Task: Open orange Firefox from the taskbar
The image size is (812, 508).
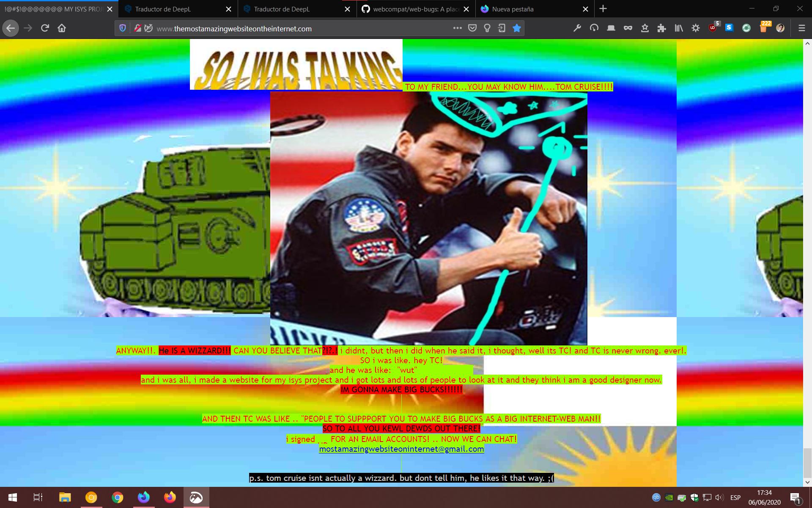Action: pyautogui.click(x=170, y=497)
